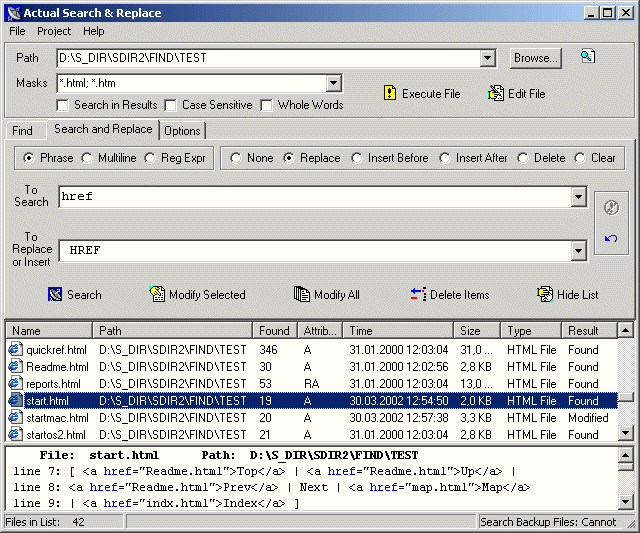Toggle the Case Sensitive checkbox
This screenshot has height=533, width=640.
[x=170, y=105]
